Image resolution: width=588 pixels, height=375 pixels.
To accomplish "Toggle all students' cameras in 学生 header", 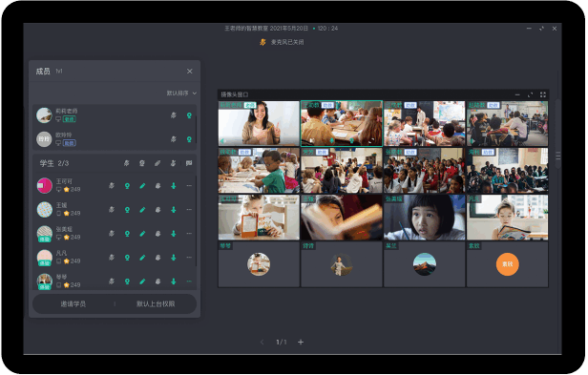I will point(142,163).
